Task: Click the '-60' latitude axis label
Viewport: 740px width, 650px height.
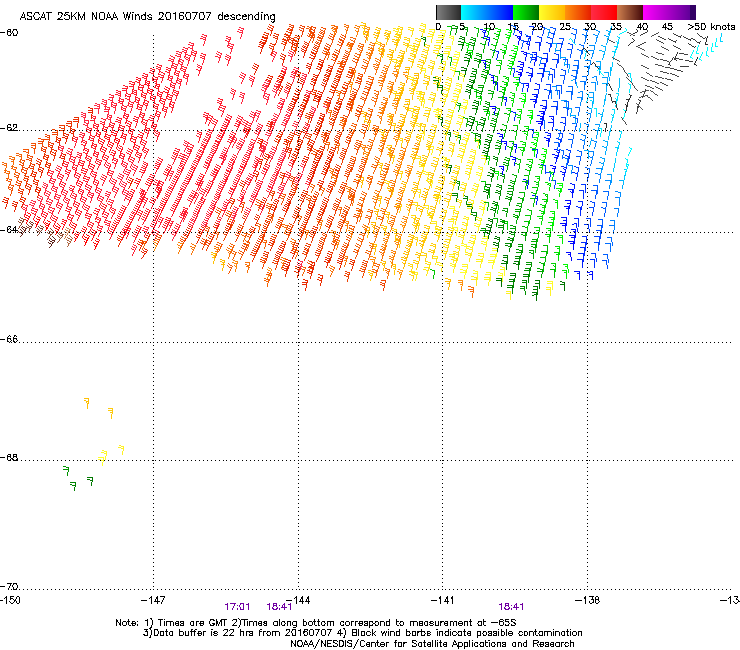Action: 9,33
